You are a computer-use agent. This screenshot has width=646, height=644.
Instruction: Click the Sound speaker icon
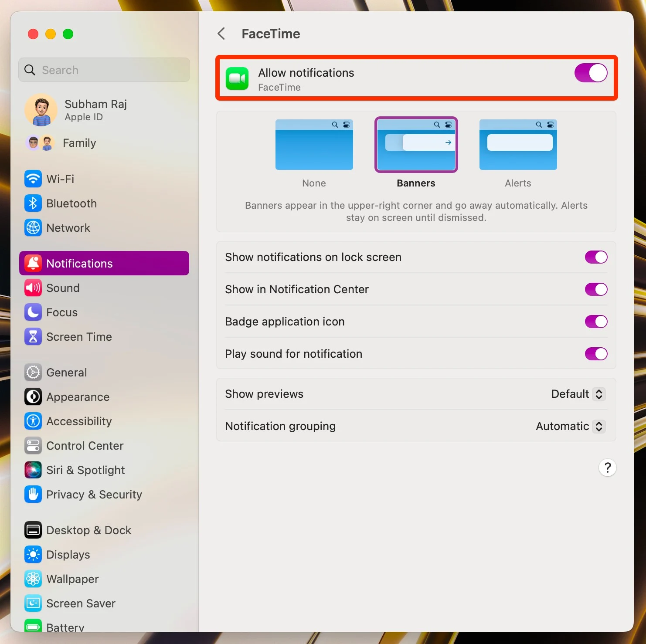(33, 288)
